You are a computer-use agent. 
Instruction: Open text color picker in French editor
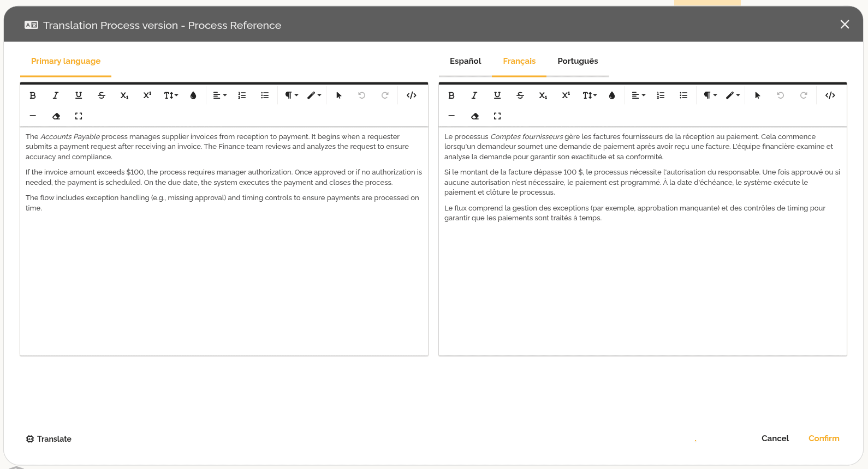(x=612, y=95)
